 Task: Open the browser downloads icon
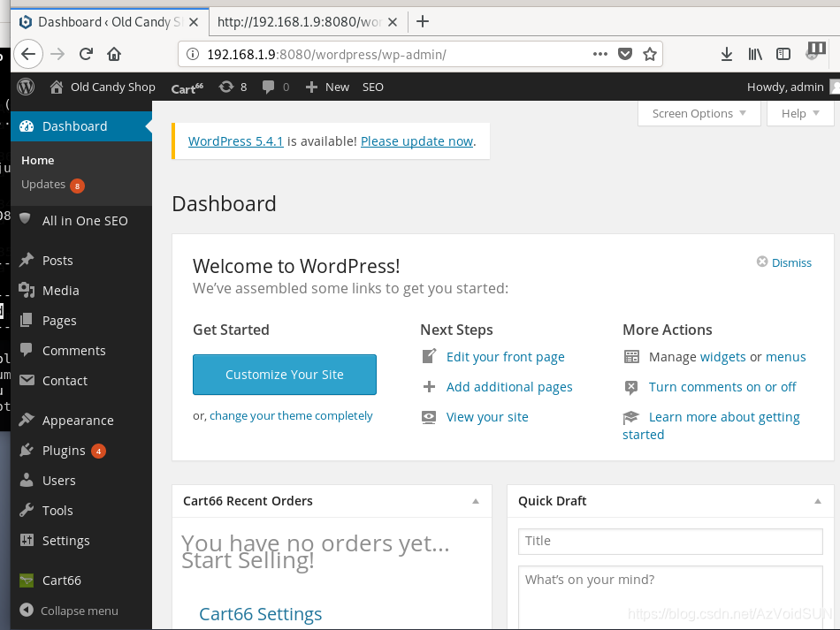[727, 54]
